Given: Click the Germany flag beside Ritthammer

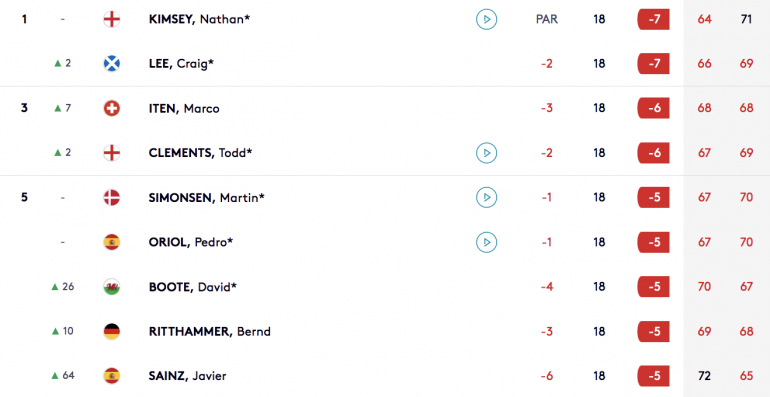Looking at the screenshot, I should click(112, 332).
